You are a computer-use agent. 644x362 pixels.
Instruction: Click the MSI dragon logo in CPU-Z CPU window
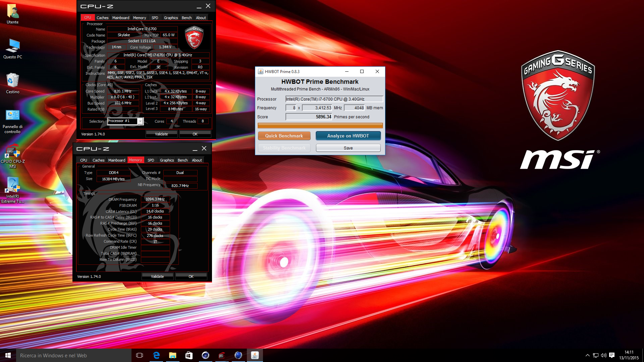point(194,37)
